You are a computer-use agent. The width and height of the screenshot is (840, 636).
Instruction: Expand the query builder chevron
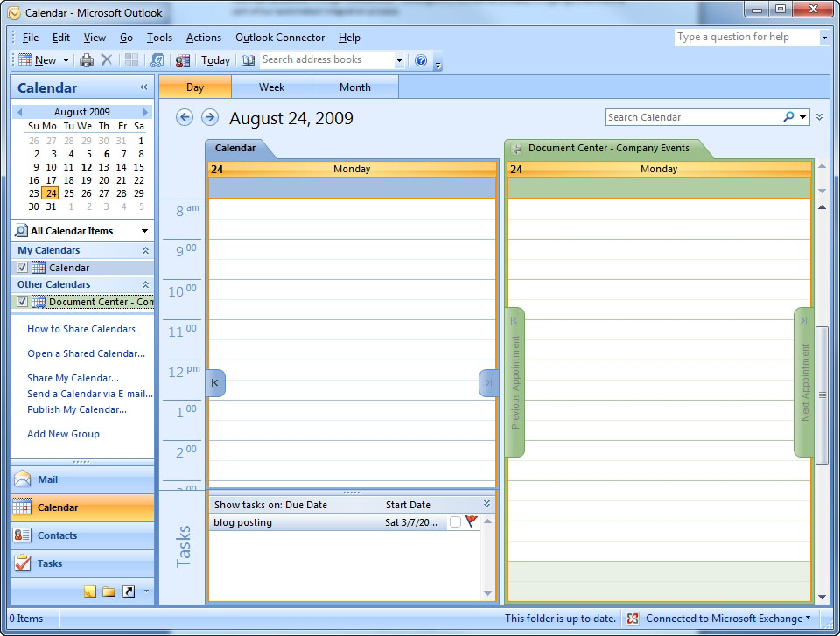pos(820,117)
